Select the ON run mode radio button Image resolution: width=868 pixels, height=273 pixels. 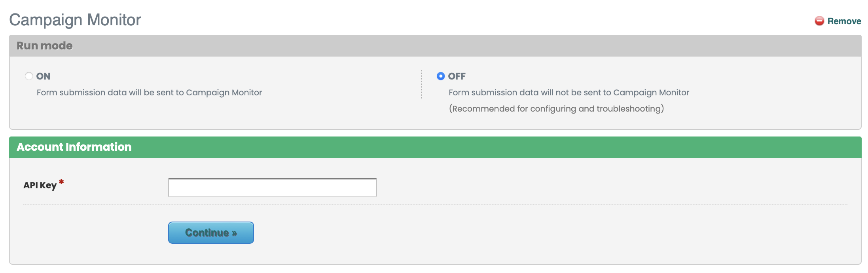[x=29, y=76]
